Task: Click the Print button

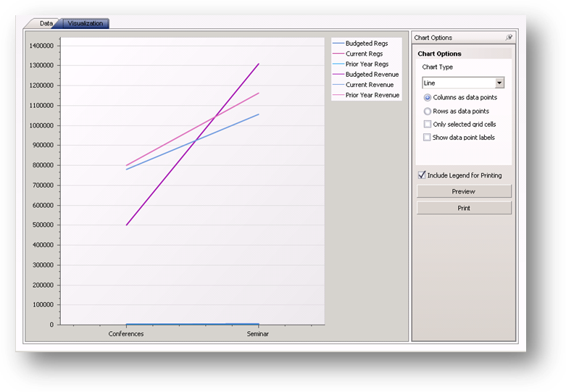Action: tap(464, 208)
